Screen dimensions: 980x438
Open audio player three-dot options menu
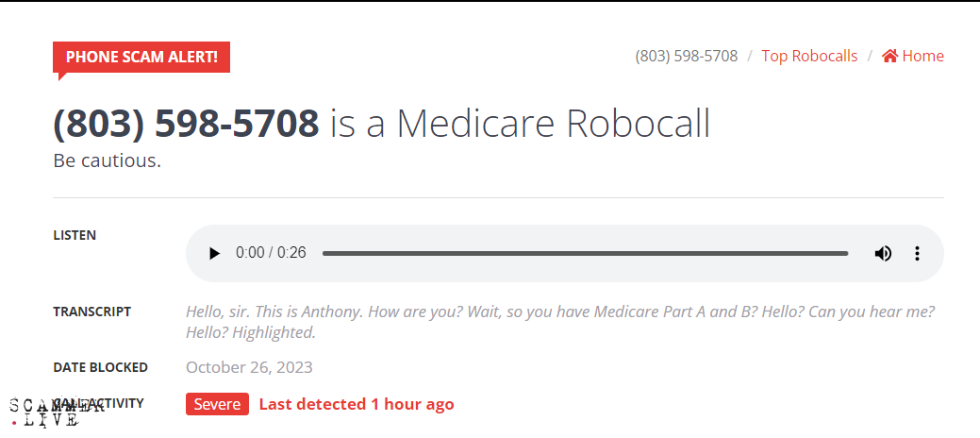click(x=917, y=254)
